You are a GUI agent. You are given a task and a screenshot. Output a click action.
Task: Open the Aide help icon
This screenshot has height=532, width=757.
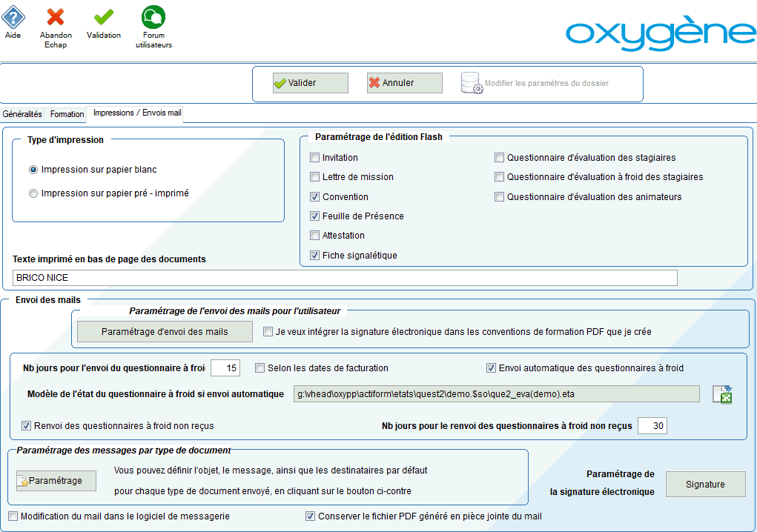click(x=13, y=17)
